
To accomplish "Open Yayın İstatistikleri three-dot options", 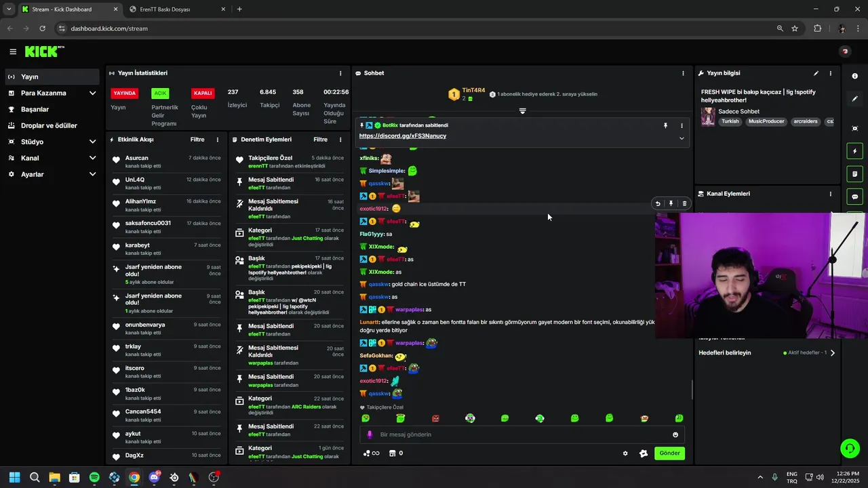I will pos(340,73).
